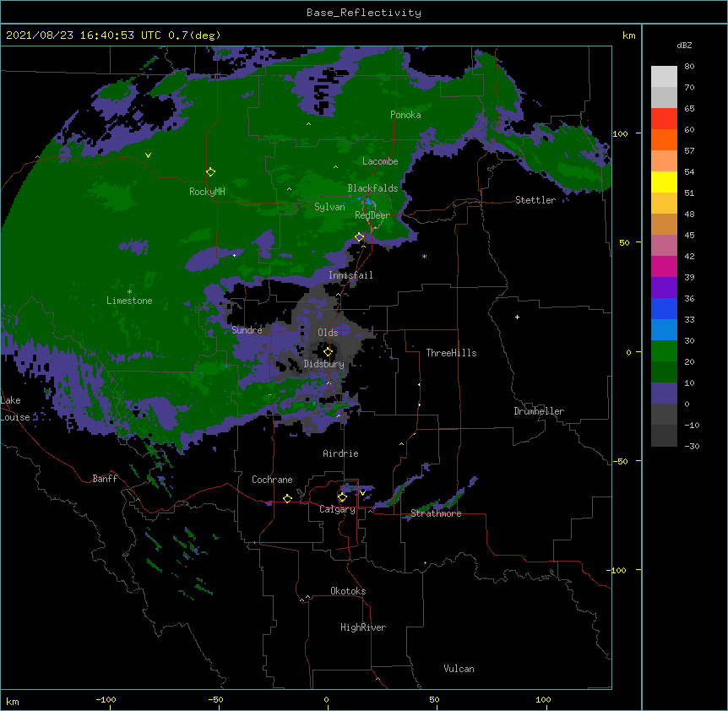Click the magenta 42 dBZ legend color
728x711 pixels.
coord(664,266)
